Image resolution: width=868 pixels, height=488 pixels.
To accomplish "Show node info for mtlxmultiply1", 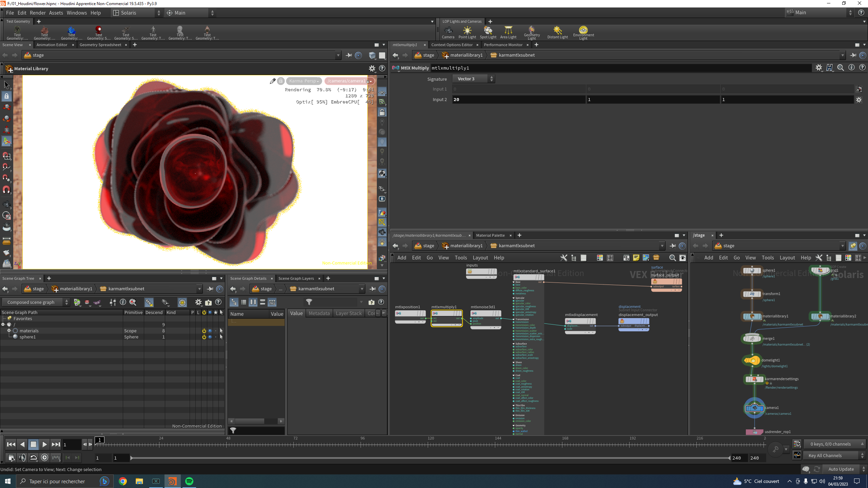I will point(851,68).
